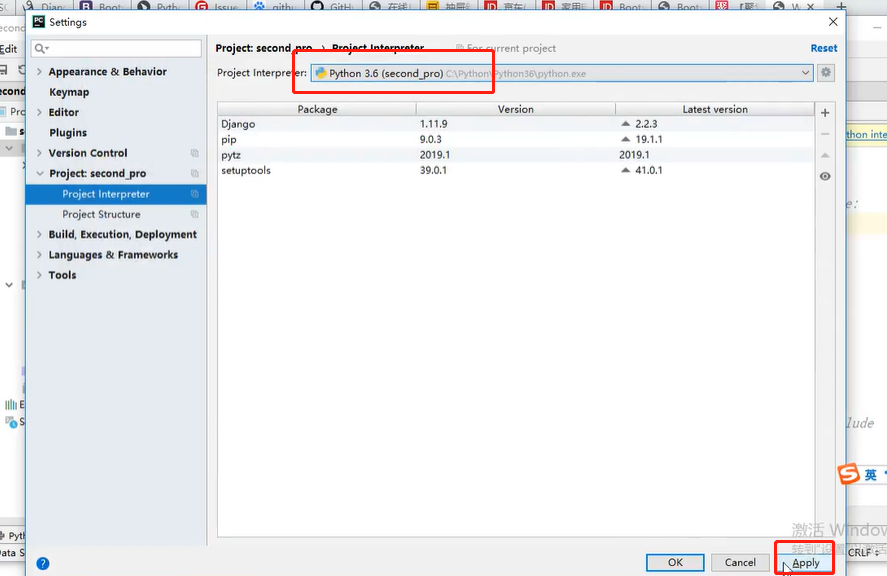Click setuptools upgrade arrow icon
Image resolution: width=887 pixels, height=576 pixels.
pos(625,170)
